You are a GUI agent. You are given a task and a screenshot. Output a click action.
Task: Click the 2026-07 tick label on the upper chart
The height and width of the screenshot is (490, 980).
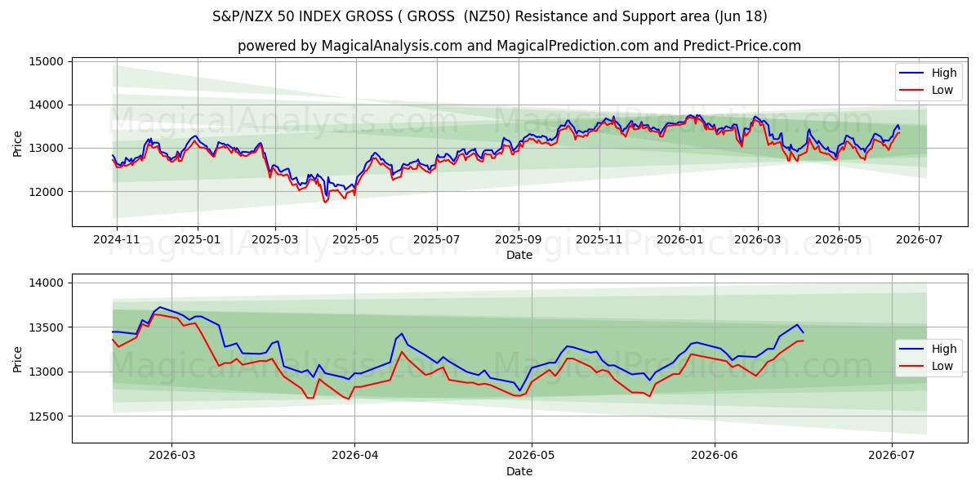point(920,240)
